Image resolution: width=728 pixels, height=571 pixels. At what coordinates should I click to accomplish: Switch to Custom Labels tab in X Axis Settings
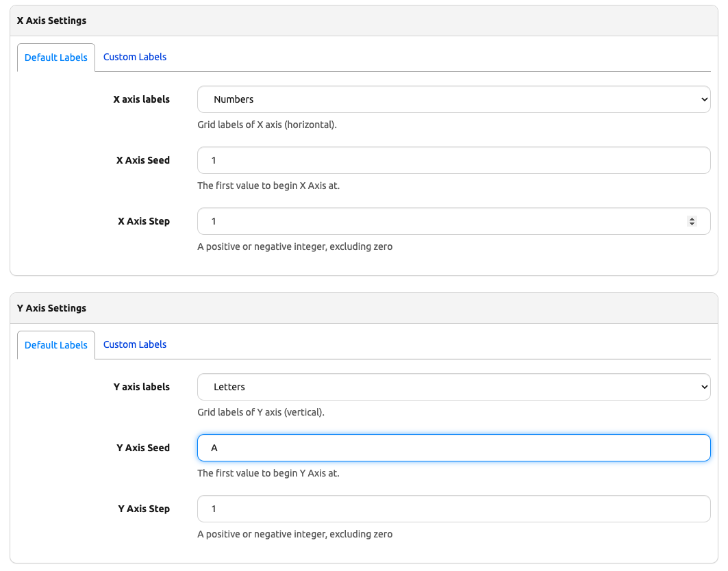(x=134, y=57)
